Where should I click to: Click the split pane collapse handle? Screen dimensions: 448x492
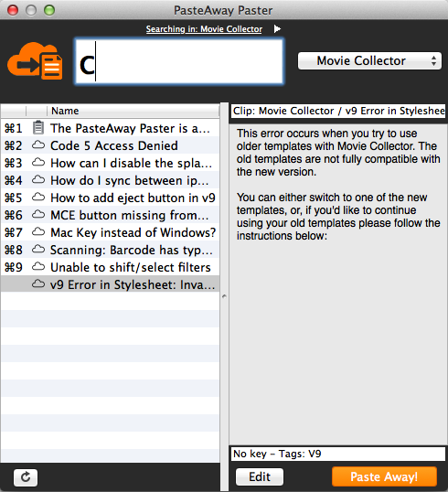224,296
